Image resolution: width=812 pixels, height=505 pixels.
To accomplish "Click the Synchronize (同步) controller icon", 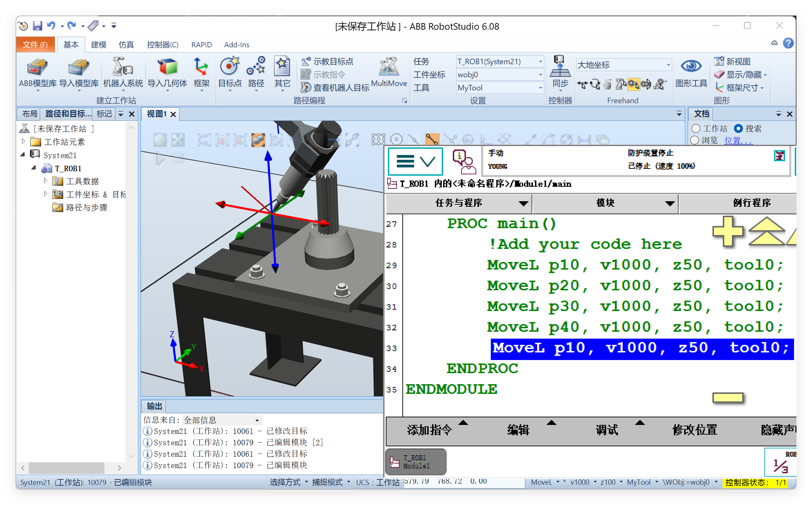I will 560,66.
